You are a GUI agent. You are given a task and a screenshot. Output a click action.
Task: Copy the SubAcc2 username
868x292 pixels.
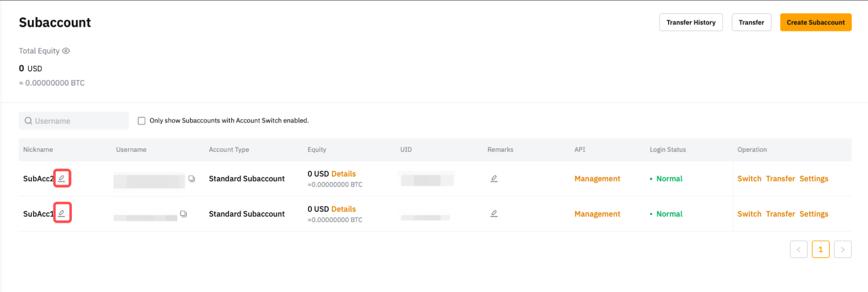[192, 179]
